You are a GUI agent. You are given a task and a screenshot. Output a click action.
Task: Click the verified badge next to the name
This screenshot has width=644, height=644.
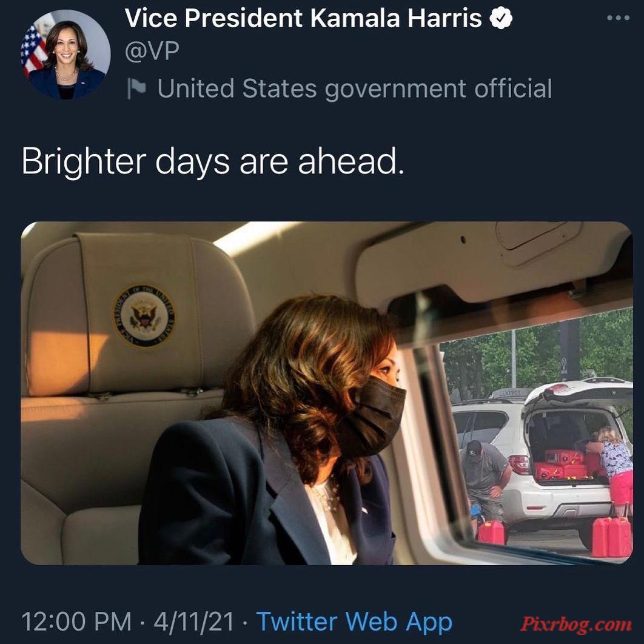click(501, 18)
